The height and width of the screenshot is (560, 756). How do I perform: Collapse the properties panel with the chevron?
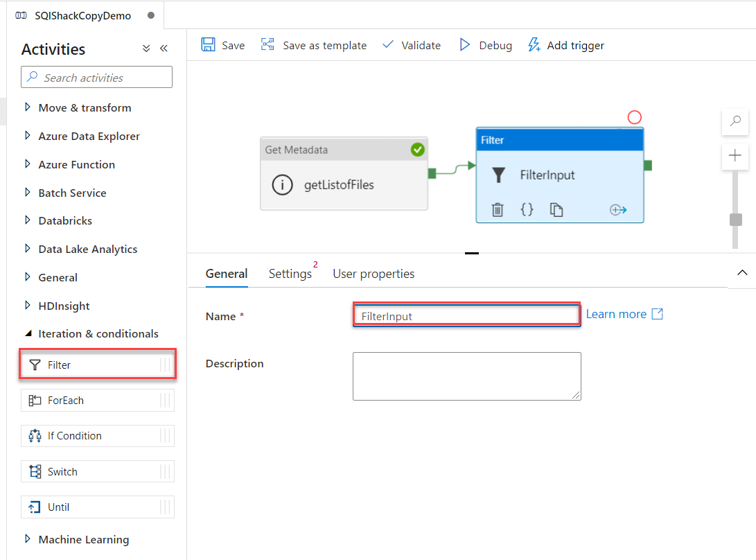click(x=742, y=273)
